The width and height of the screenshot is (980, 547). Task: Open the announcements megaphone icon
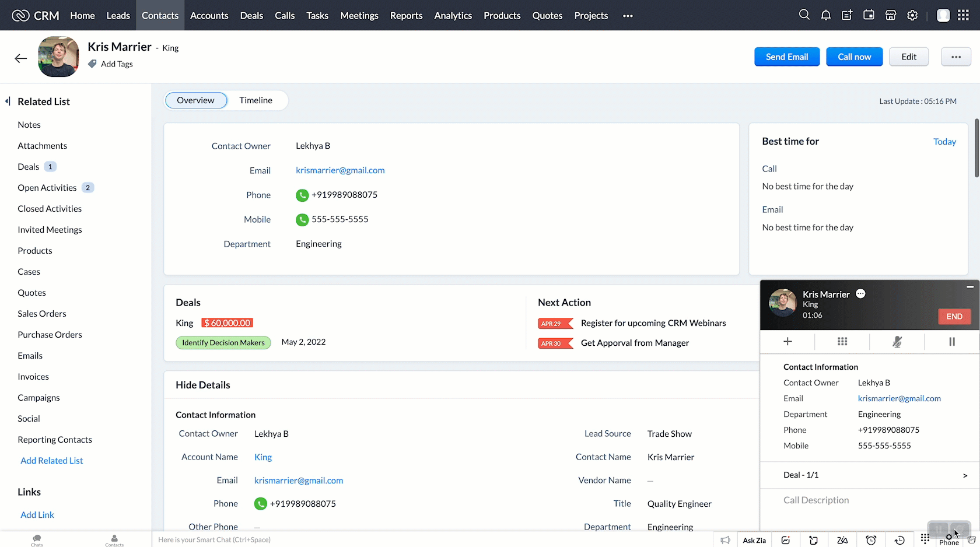pyautogui.click(x=725, y=540)
